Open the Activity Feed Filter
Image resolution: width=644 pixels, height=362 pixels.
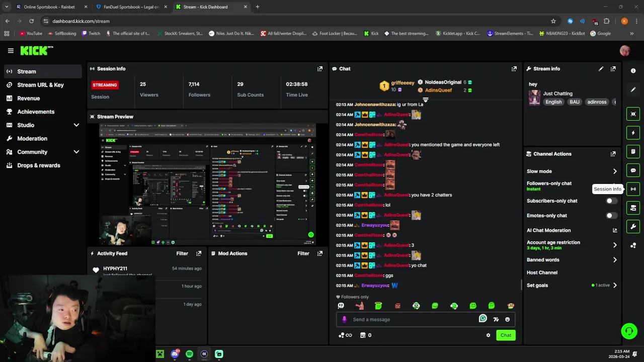(182, 253)
